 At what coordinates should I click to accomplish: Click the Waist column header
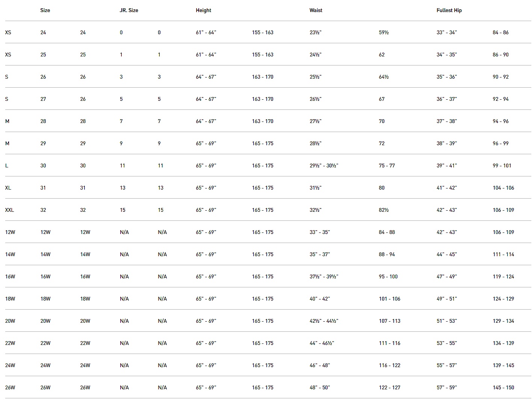(316, 11)
